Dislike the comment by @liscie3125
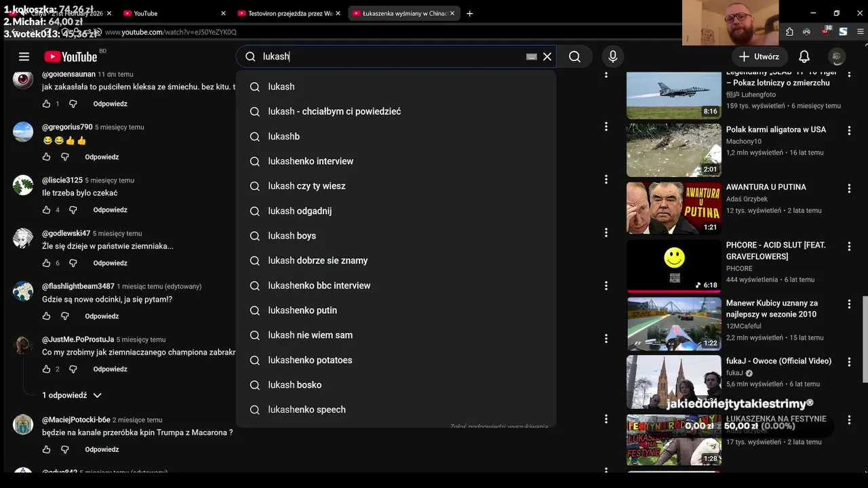The height and width of the screenshot is (488, 868). (x=73, y=210)
